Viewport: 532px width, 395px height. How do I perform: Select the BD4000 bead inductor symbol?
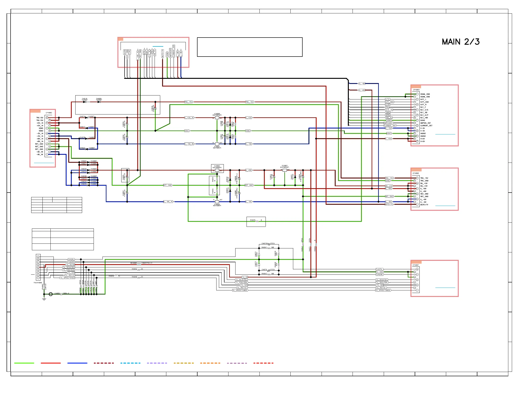139,264
